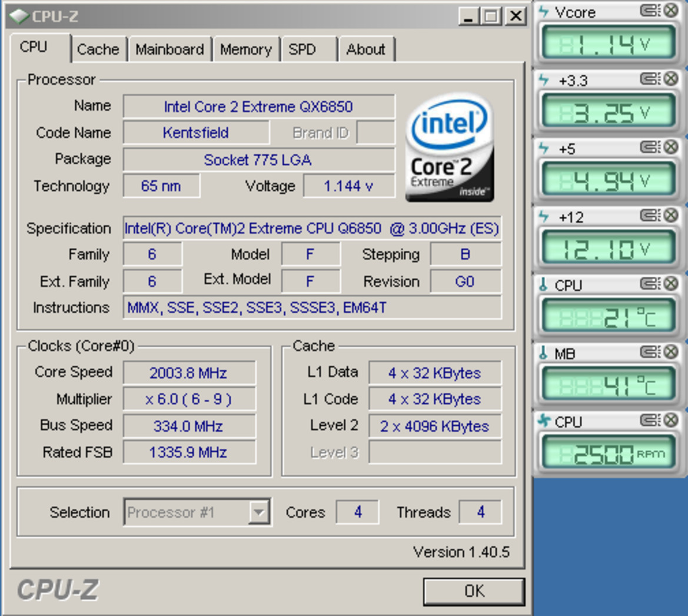
Task: Confirm with the OK button
Action: (x=474, y=591)
